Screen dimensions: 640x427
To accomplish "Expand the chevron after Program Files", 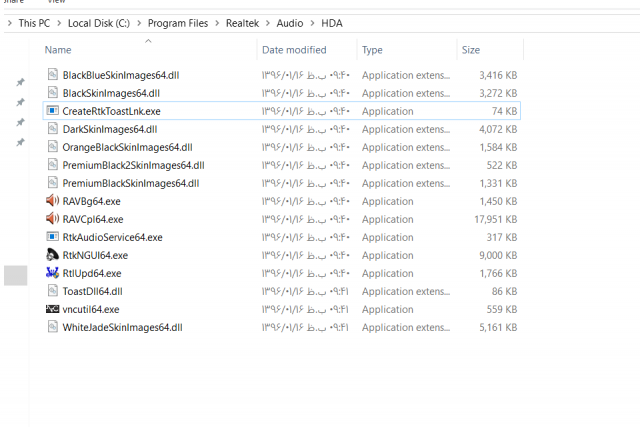I will click(x=217, y=23).
